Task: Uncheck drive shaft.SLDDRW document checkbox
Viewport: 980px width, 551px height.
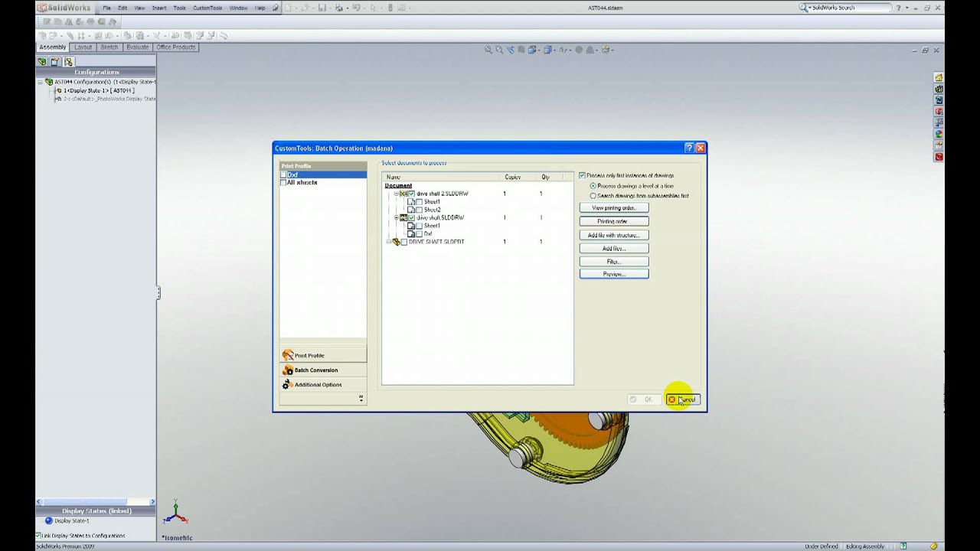Action: (x=411, y=217)
